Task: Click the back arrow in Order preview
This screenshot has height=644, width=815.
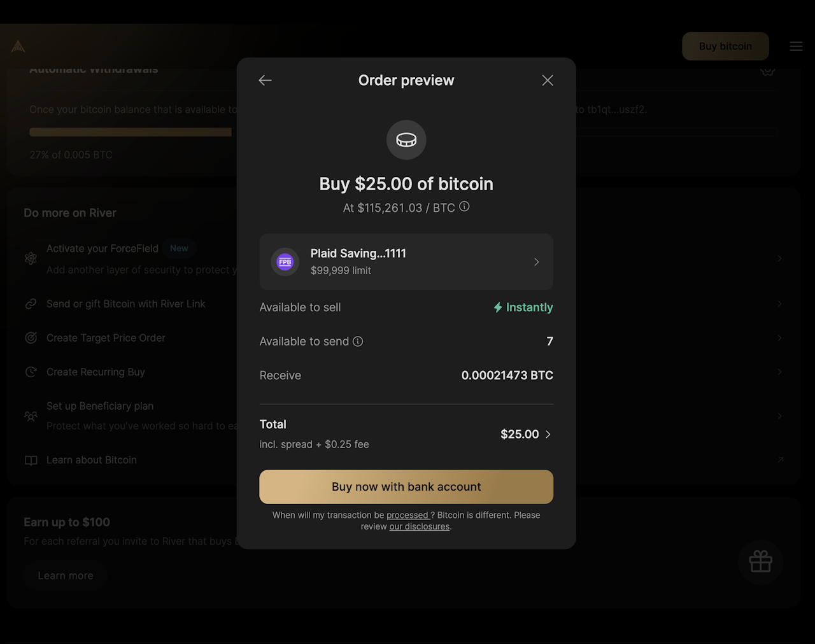Action: (x=265, y=80)
